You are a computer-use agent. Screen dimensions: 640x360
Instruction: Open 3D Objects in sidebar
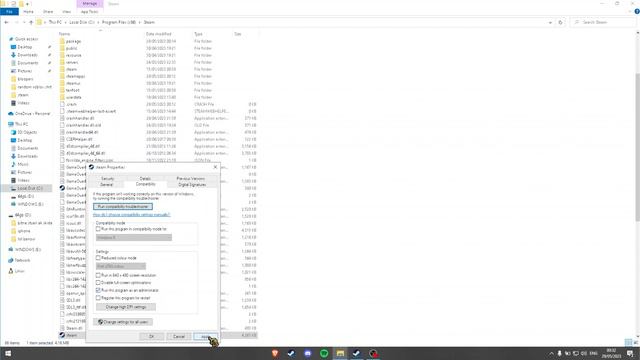click(x=27, y=132)
